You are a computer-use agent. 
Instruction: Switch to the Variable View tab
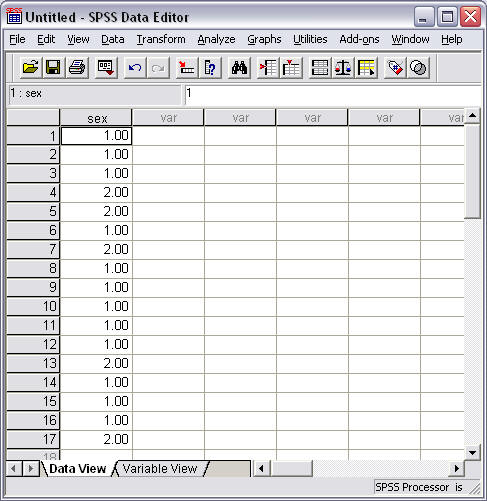[160, 469]
